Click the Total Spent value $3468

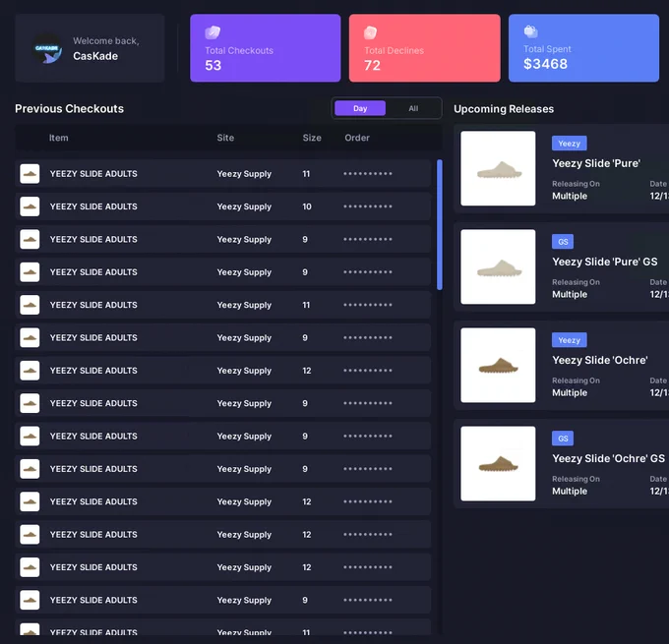(545, 64)
